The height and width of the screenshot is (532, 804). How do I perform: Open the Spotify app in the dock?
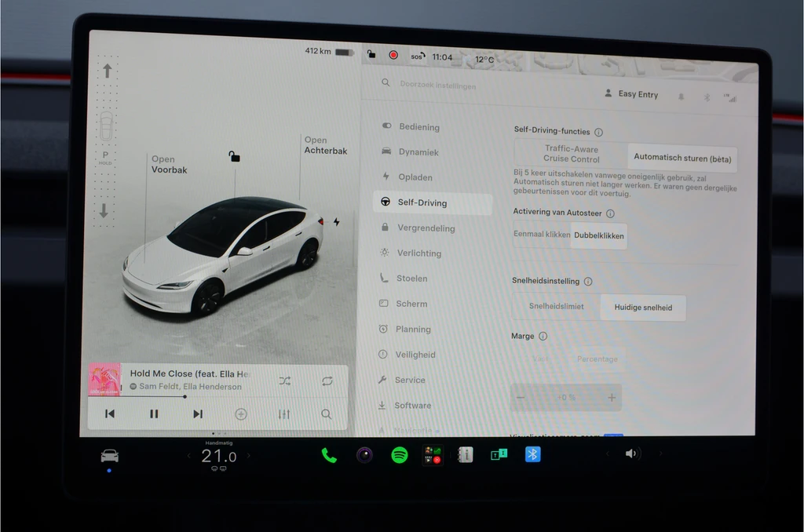coord(400,454)
